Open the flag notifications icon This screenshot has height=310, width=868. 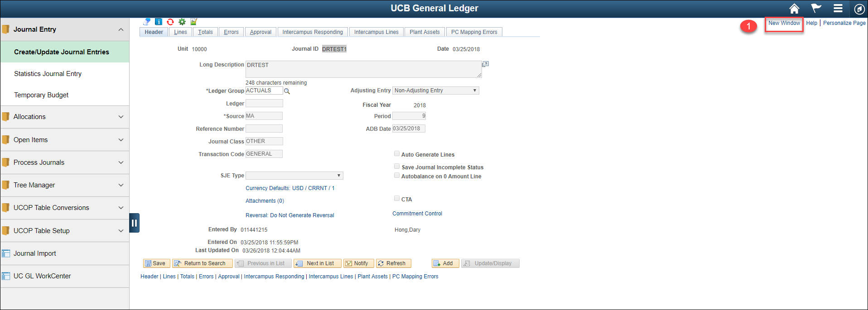(x=816, y=9)
